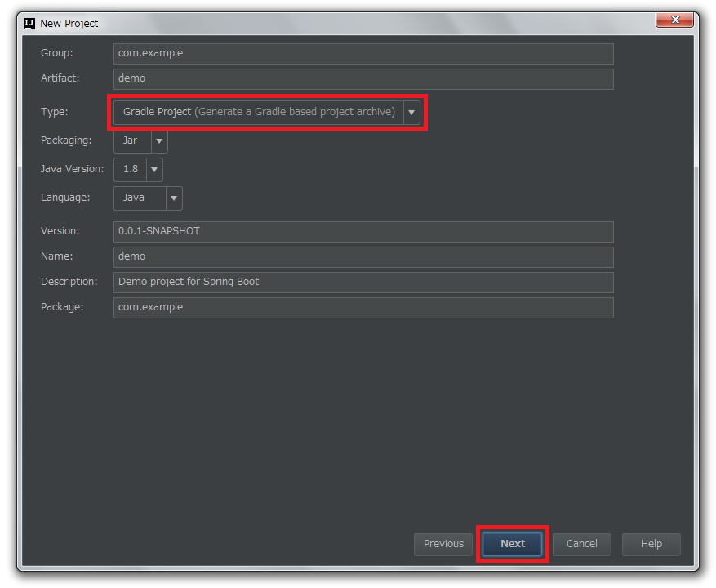The width and height of the screenshot is (716, 588).
Task: Open the Type dropdown showing Gradle Project
Action: (x=267, y=112)
